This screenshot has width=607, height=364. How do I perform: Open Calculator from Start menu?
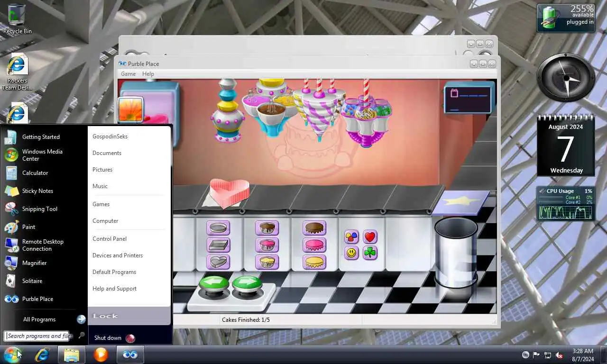[x=44, y=173]
